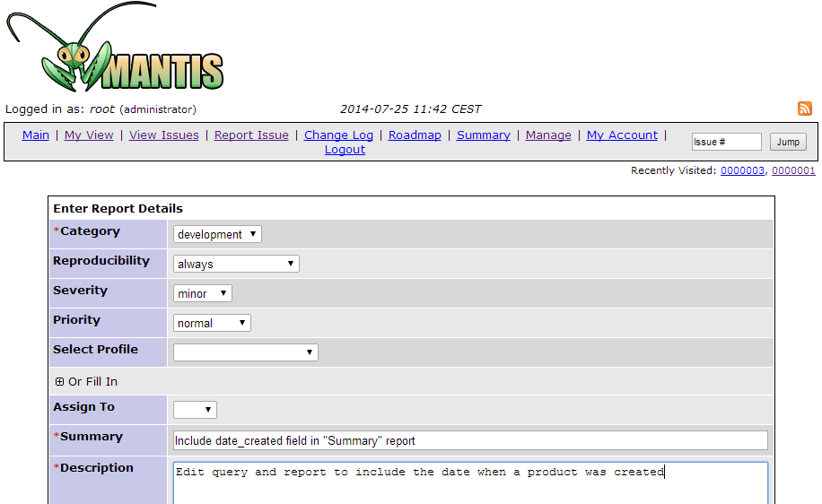
Task: Click the Mantis logo image
Action: click(x=115, y=48)
